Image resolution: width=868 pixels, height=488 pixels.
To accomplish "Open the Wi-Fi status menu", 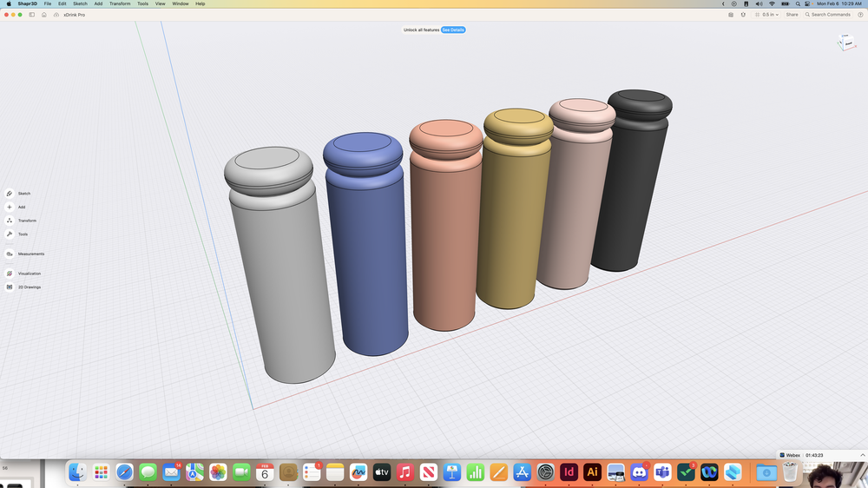I will [x=772, y=3].
